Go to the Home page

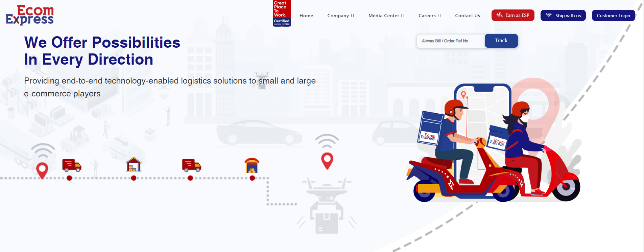click(306, 16)
